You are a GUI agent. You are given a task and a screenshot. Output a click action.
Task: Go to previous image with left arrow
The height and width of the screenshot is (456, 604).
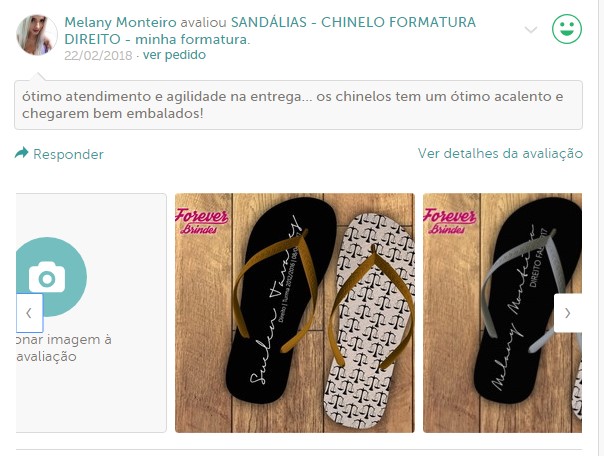click(29, 313)
